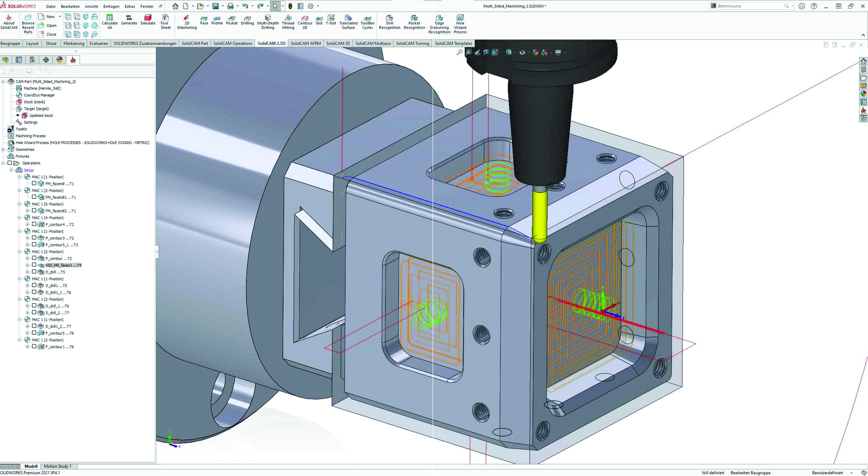Open the Fenster menu
This screenshot has height=476, width=868.
click(147, 6)
